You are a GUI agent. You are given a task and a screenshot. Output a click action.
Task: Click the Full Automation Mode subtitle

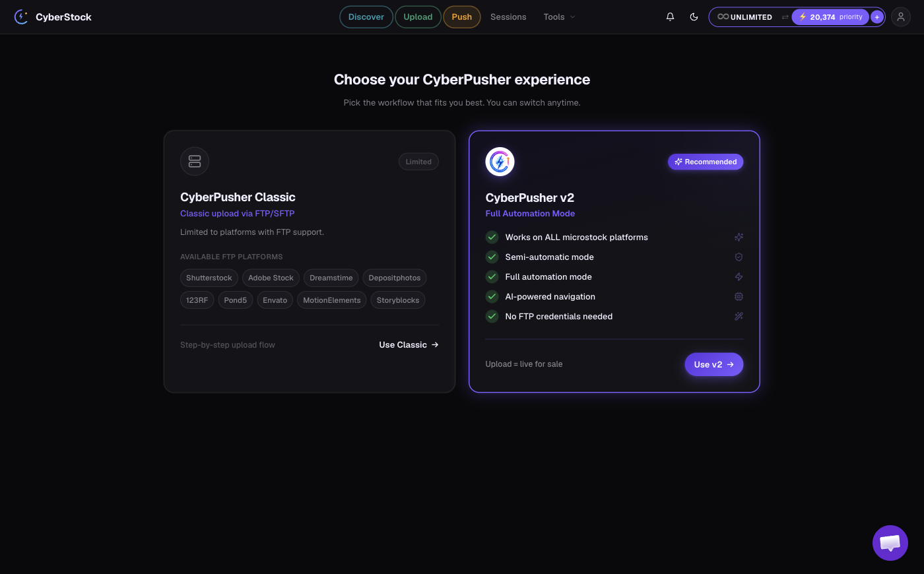530,214
